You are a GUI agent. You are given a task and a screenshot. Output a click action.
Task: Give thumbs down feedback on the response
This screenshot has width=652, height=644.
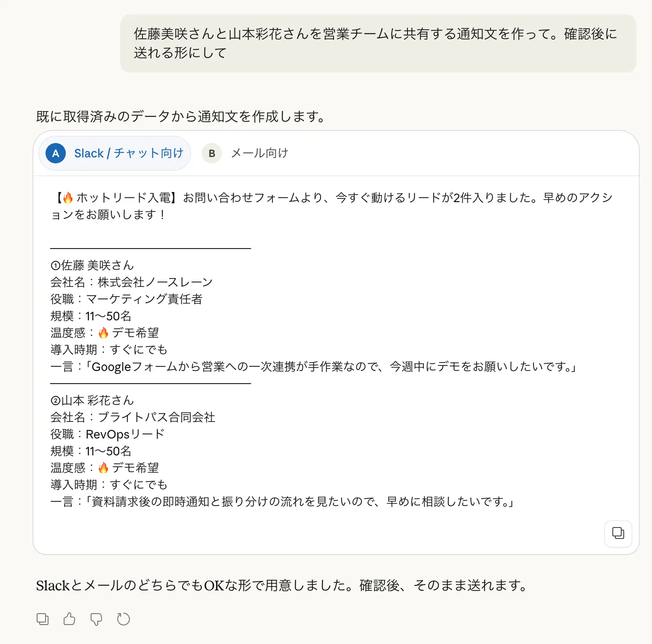pyautogui.click(x=96, y=619)
